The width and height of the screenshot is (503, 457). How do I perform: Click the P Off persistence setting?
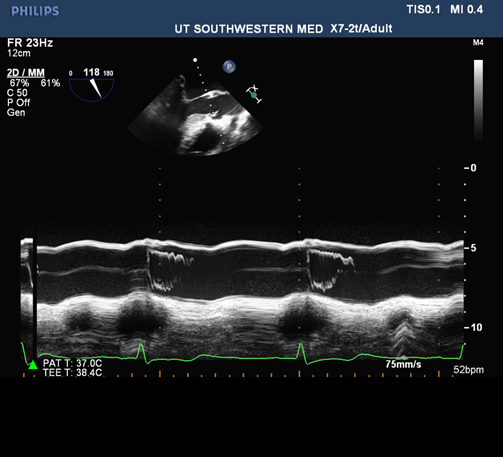tap(18, 102)
